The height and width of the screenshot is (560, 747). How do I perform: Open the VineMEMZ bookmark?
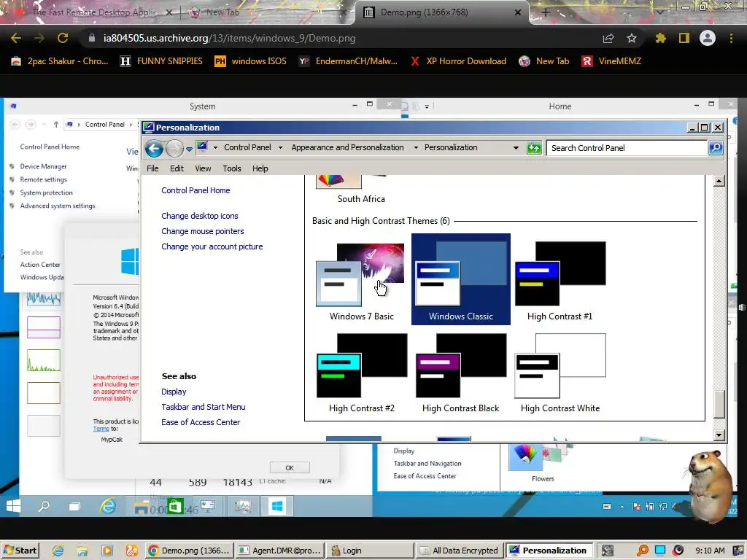pyautogui.click(x=612, y=61)
